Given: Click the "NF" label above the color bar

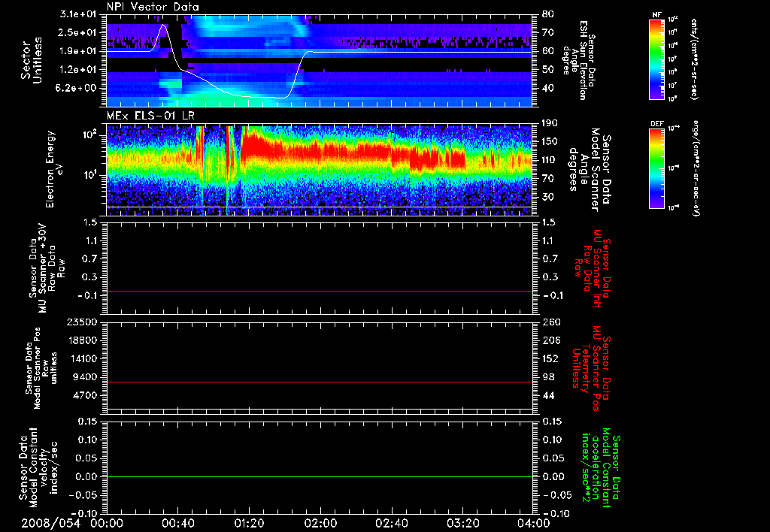Looking at the screenshot, I should click(657, 15).
